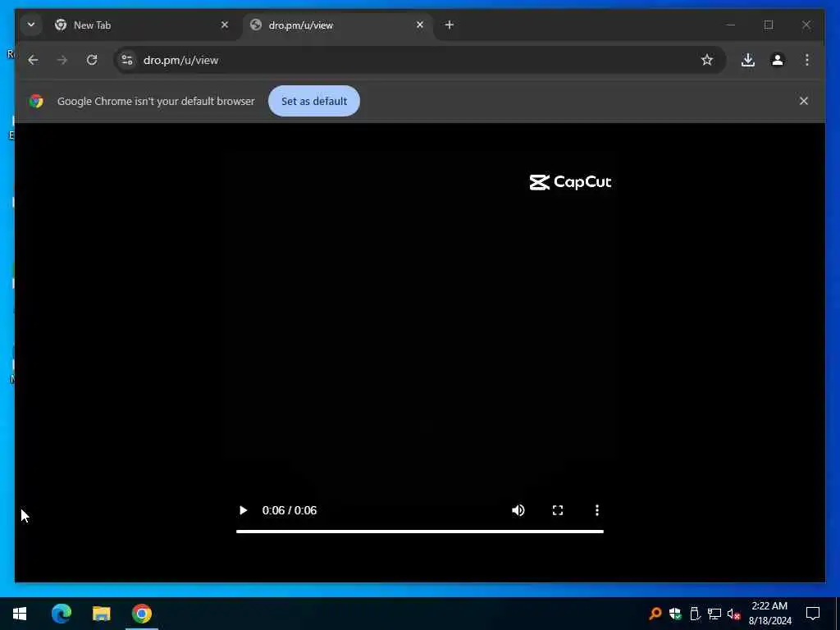View site information icon in address bar
840x630 pixels.
point(127,60)
